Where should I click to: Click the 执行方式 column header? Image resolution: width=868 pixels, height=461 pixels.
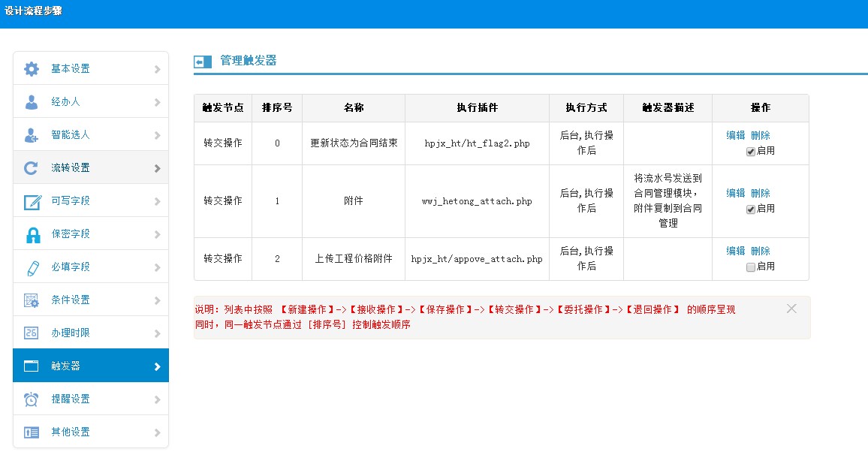pos(586,108)
